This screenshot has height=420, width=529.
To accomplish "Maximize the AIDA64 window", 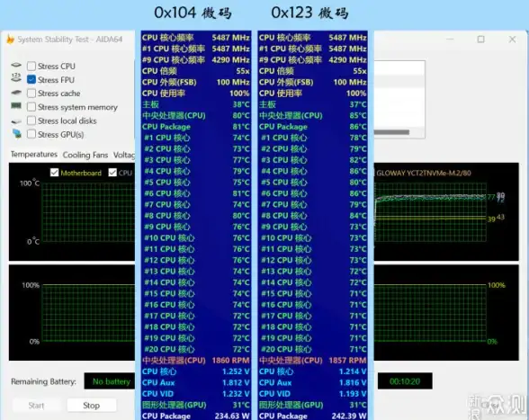I will tap(480, 40).
